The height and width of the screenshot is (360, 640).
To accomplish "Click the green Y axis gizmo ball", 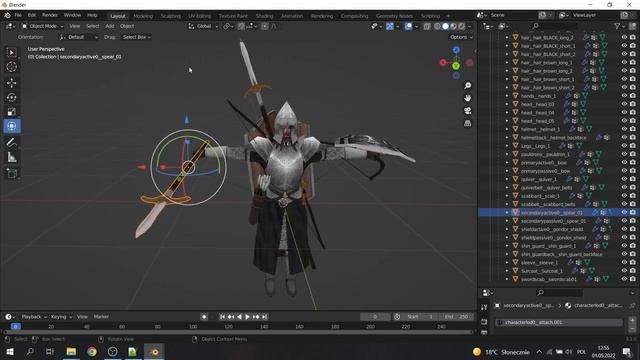I will 456,66.
